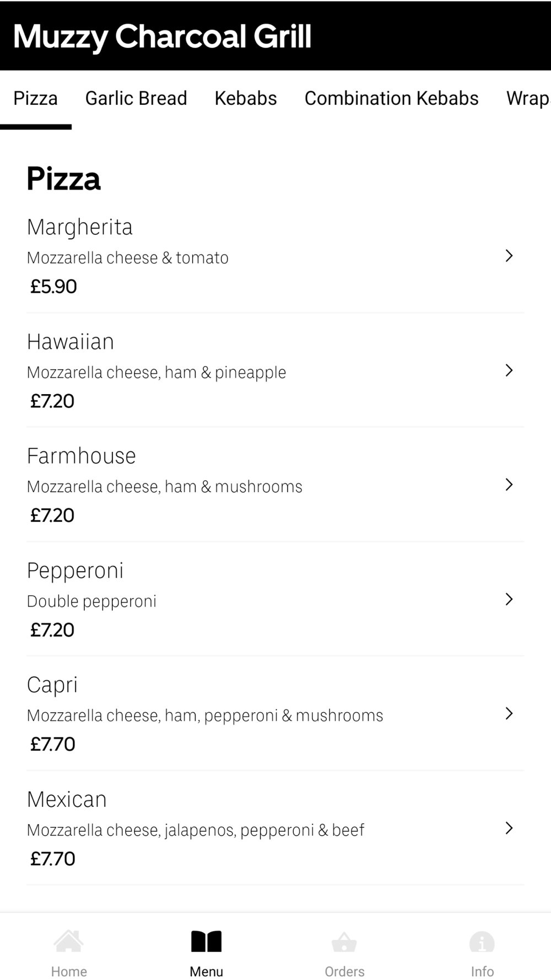This screenshot has width=551, height=980.
Task: Switch to the Kebabs tab
Action: [246, 98]
